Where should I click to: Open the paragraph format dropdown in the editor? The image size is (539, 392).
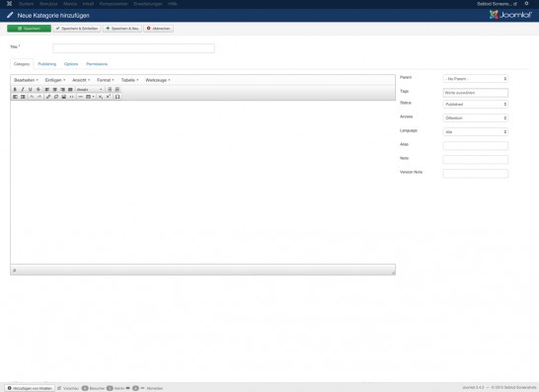click(x=90, y=90)
